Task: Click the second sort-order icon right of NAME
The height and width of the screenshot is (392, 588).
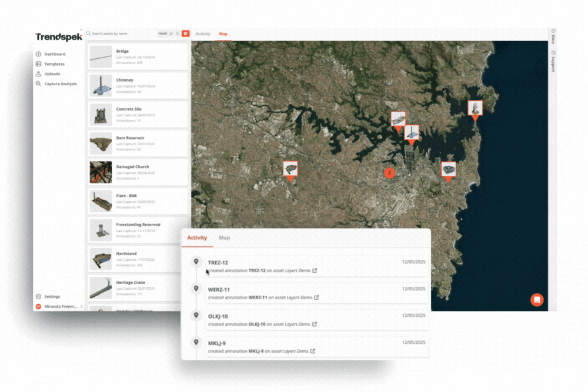Action: [178, 33]
